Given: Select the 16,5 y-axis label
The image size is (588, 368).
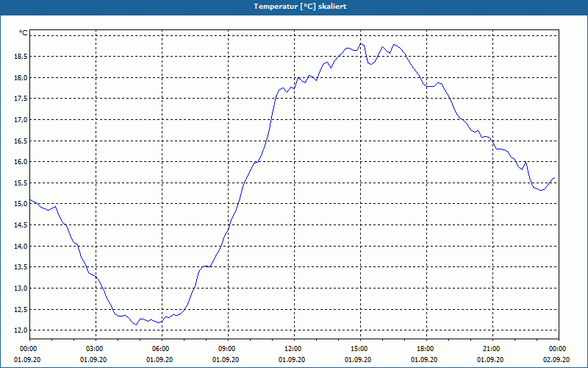Looking at the screenshot, I should (x=21, y=141).
